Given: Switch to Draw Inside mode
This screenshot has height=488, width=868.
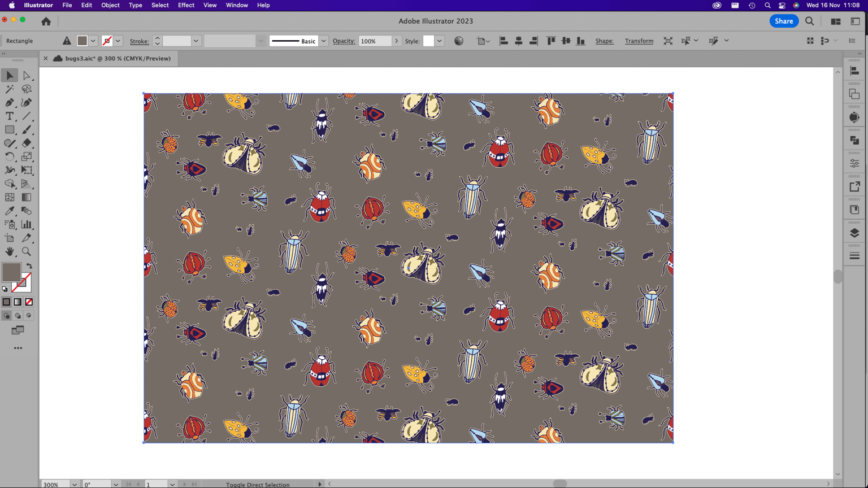Looking at the screenshot, I should tap(29, 316).
